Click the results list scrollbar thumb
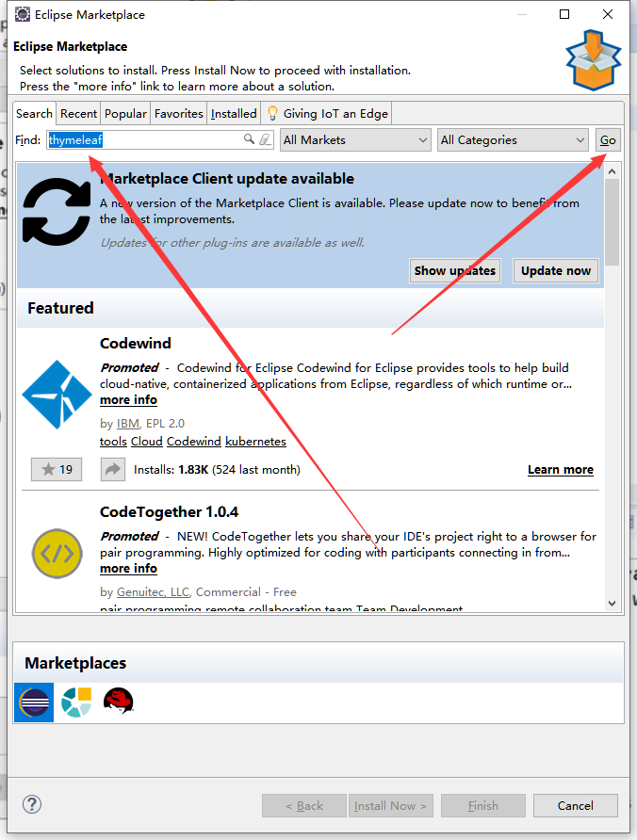Screen dimensions: 637x840 612,222
